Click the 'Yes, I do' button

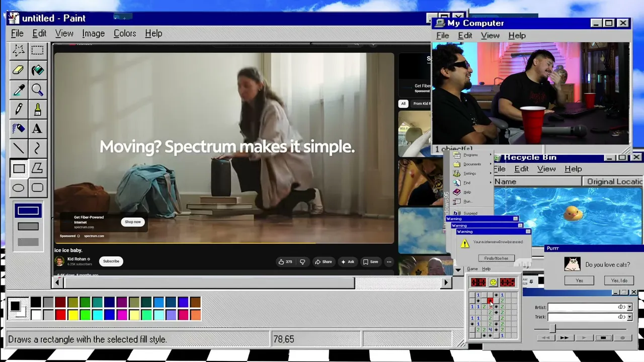click(x=619, y=281)
